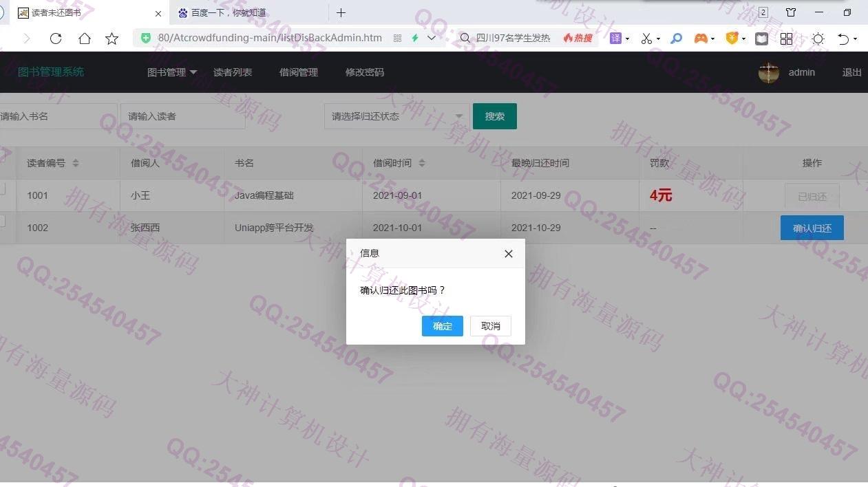The width and height of the screenshot is (868, 487).
Task: Tick the checkbox for row 1001
Action: (1, 189)
